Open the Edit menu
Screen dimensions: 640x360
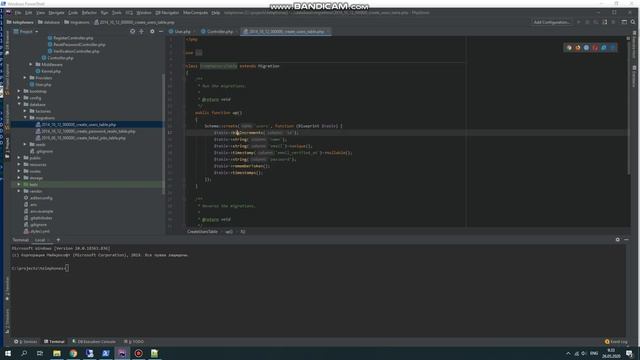click(29, 13)
